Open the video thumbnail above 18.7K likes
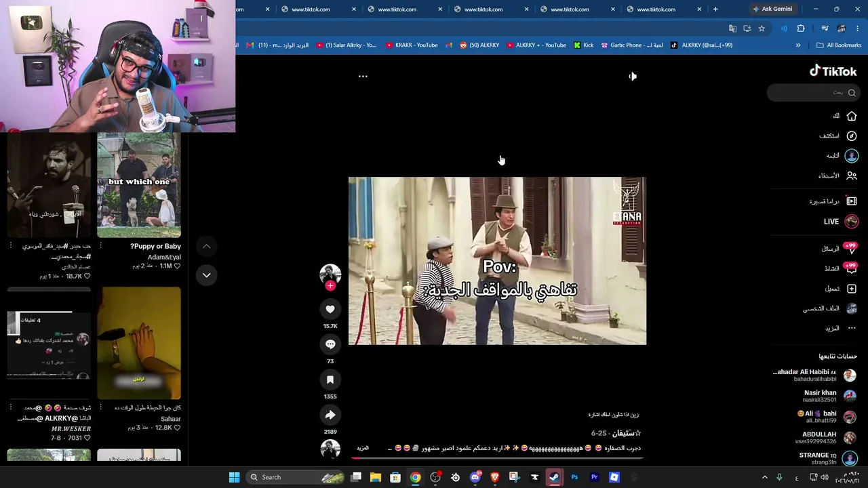Viewport: 868px width, 488px height. 49,185
